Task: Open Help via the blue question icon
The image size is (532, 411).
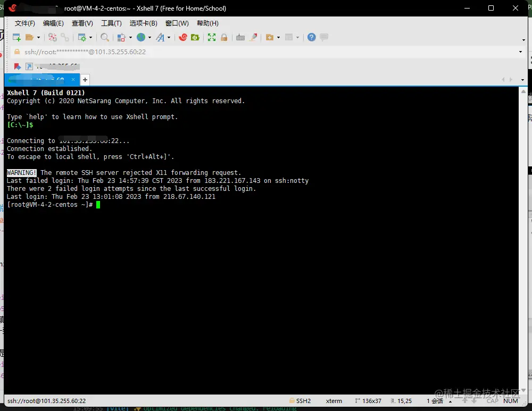Action: [x=311, y=37]
